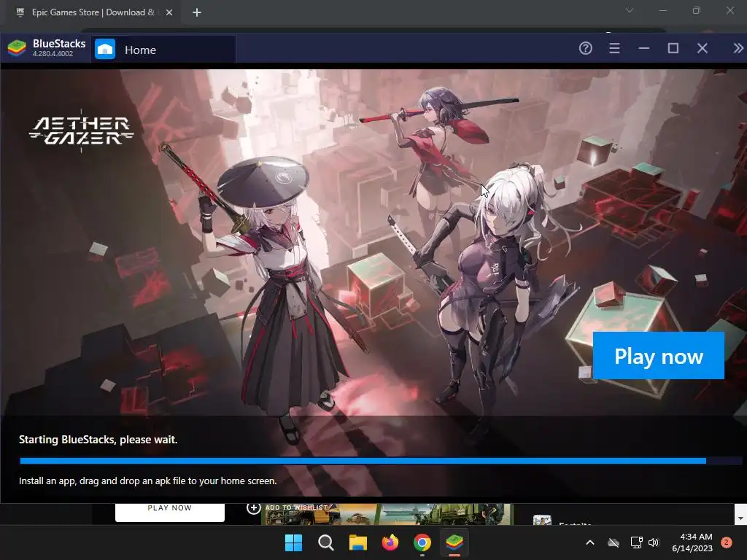This screenshot has height=560, width=747.
Task: Click the Epic Games tab favicon
Action: click(20, 12)
